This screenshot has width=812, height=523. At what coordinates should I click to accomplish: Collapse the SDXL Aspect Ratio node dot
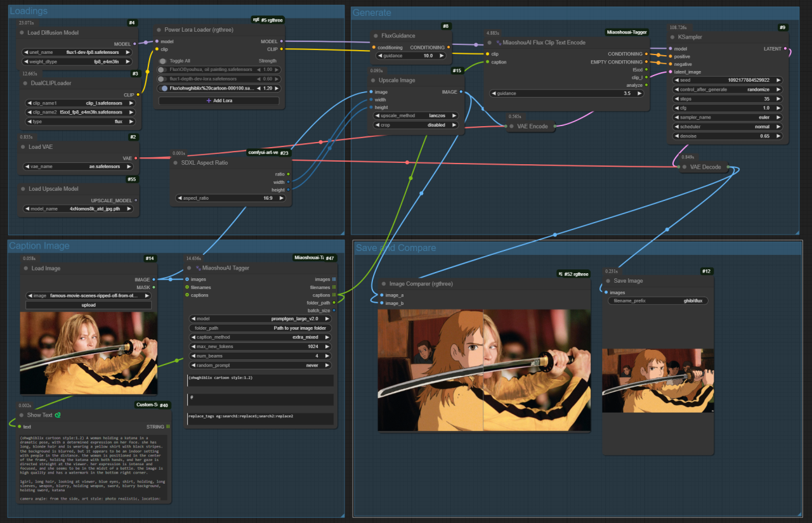pos(176,162)
